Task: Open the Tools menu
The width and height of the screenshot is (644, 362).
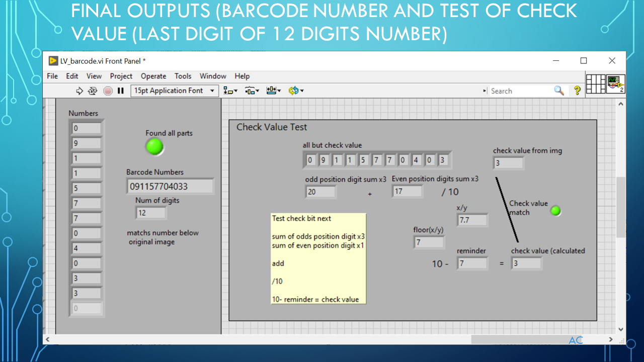Action: 183,76
